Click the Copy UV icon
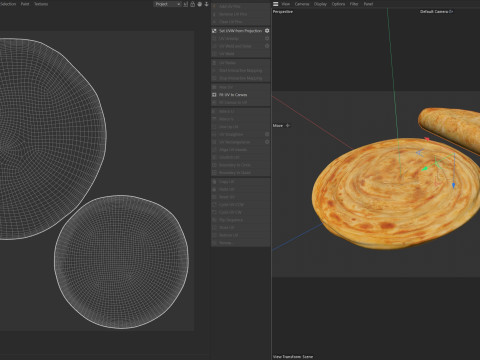The height and width of the screenshot is (360, 480). point(214,182)
